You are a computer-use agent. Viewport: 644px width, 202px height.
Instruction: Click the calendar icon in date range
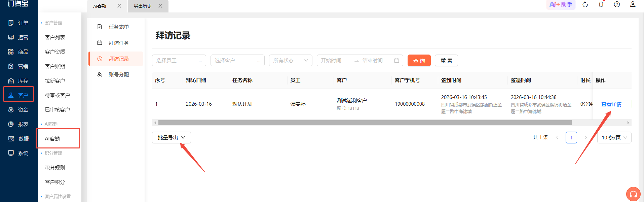[x=396, y=61]
